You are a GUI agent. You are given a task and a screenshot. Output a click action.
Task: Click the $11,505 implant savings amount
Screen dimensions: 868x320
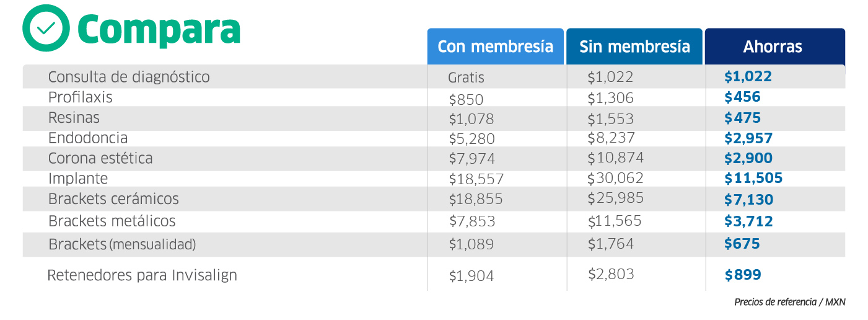(x=753, y=179)
